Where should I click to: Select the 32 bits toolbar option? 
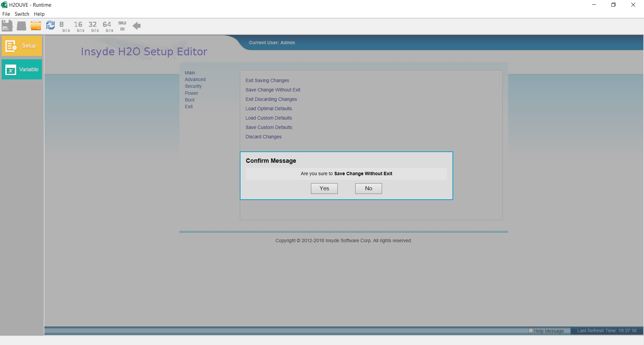94,26
